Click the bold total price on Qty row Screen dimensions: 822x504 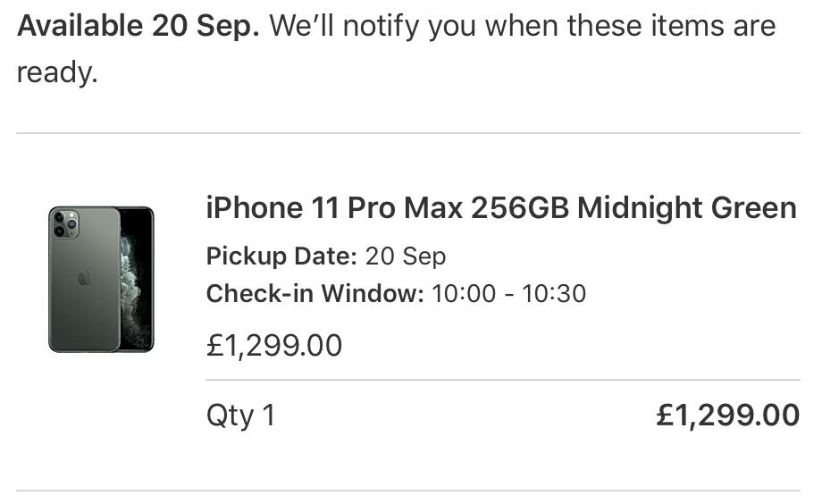(x=727, y=416)
